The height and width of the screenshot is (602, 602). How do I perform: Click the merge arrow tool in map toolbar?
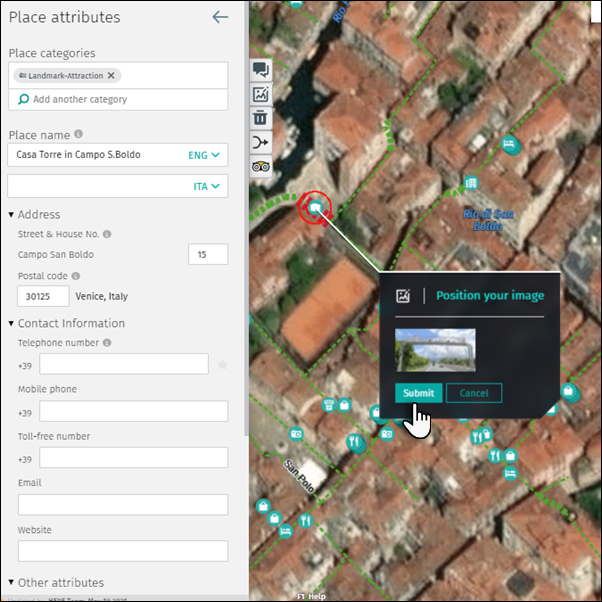(261, 142)
